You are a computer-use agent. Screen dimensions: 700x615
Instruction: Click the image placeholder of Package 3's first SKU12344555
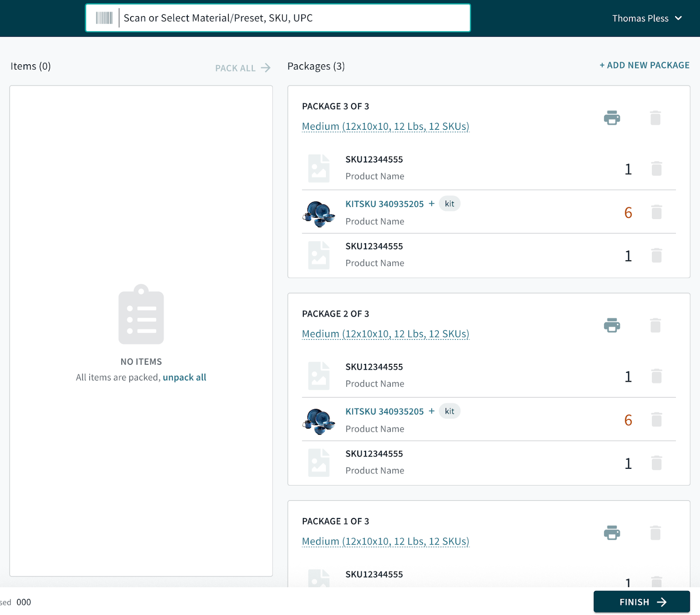[x=318, y=168]
